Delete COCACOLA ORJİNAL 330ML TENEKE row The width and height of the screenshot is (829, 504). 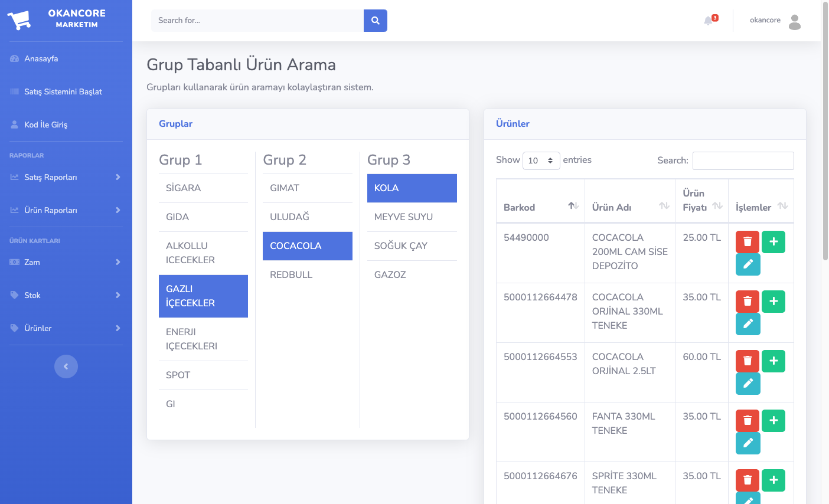[748, 302]
